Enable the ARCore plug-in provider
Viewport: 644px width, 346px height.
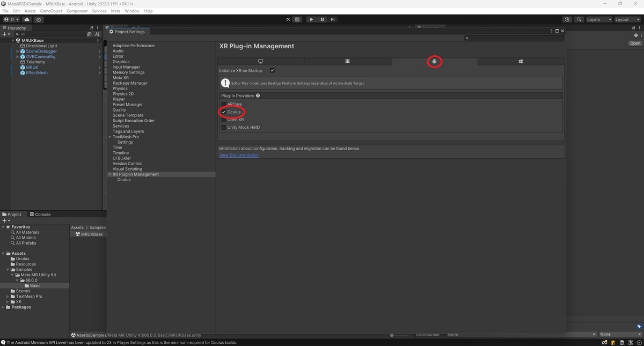[x=224, y=104]
